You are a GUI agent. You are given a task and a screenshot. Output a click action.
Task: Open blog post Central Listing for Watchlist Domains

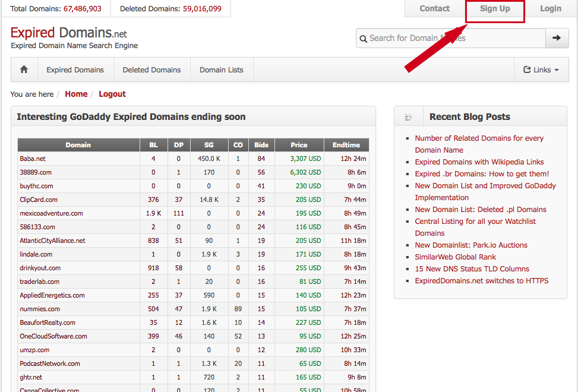pos(475,227)
